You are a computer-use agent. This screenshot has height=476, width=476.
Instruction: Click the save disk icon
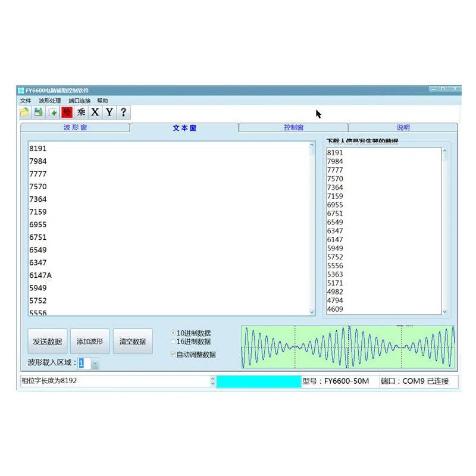[x=38, y=112]
